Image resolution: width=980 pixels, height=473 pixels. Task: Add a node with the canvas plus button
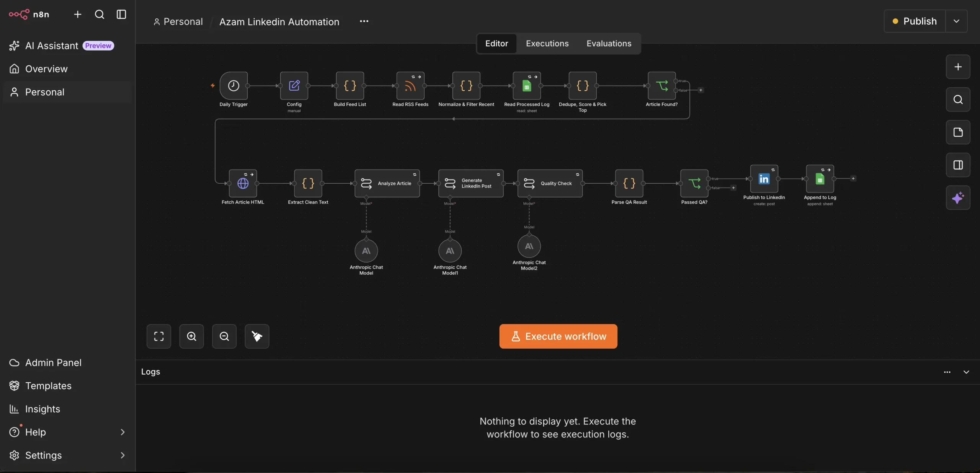point(958,67)
